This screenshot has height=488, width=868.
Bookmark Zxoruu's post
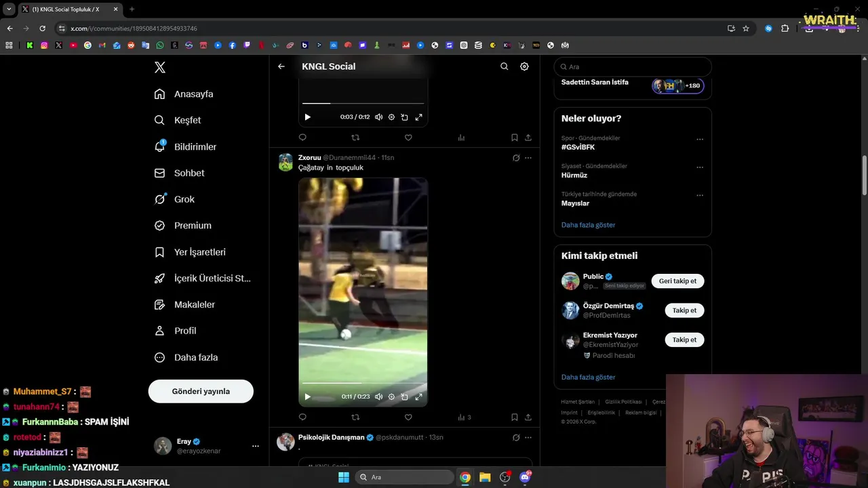click(x=515, y=418)
